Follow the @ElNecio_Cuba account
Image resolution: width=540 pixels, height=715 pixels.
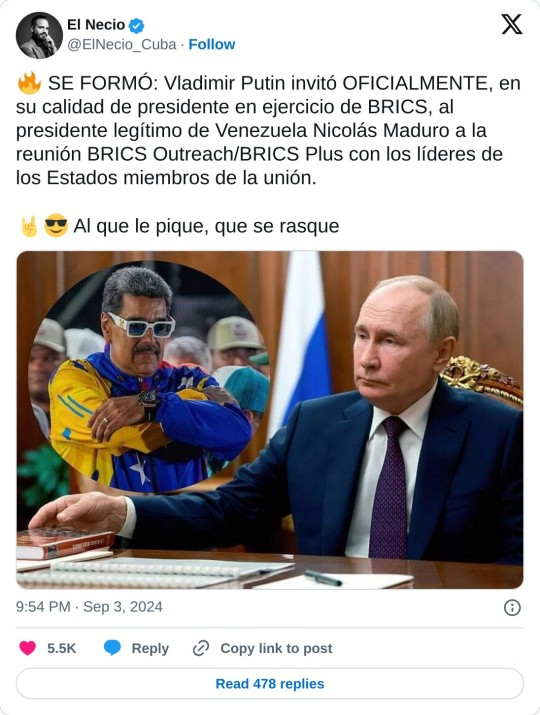coord(212,44)
